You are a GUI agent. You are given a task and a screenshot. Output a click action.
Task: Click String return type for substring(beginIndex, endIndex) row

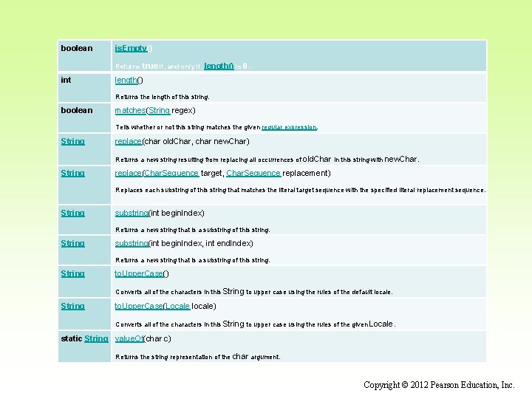(x=72, y=244)
